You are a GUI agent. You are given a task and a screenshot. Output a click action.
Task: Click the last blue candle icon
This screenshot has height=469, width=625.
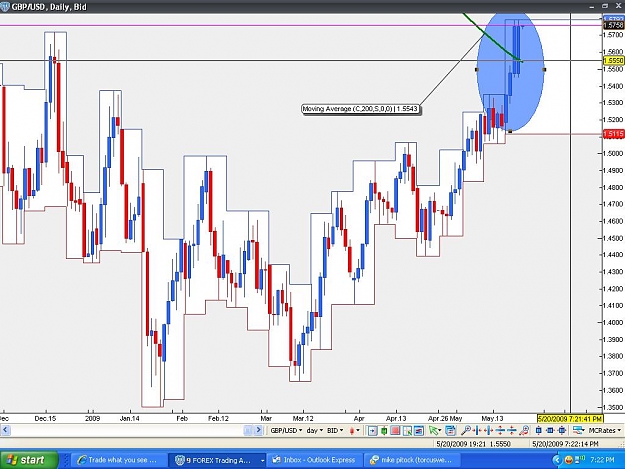tap(562, 430)
